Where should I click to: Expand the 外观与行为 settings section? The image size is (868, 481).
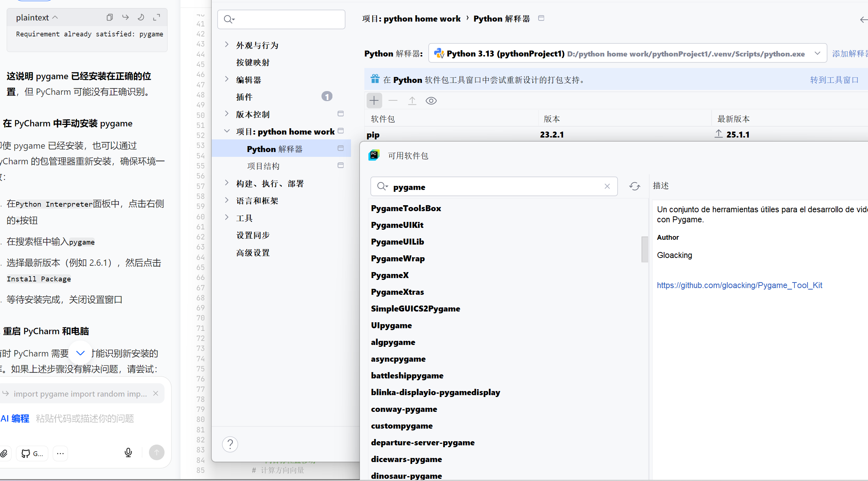pos(227,45)
